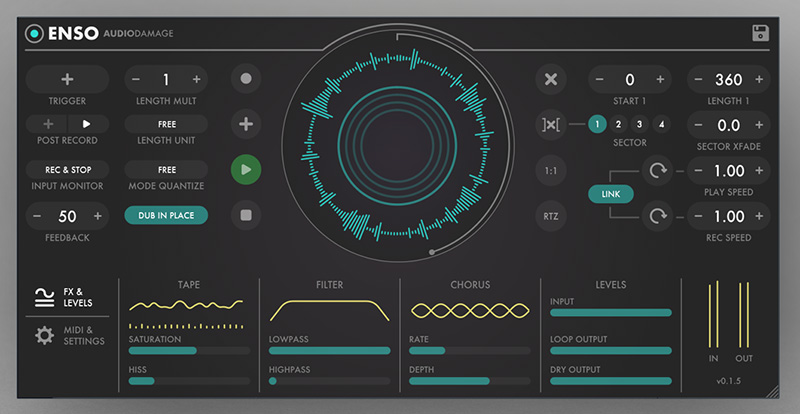
Task: Increase Feedback with plus
Action: click(x=98, y=216)
